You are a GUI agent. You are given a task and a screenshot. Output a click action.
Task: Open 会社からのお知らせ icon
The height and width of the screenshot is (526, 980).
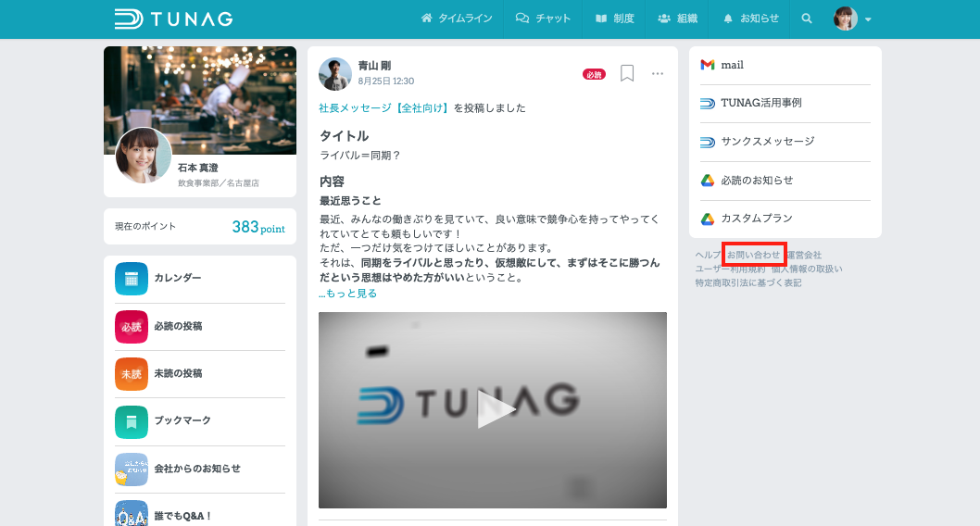tap(132, 470)
